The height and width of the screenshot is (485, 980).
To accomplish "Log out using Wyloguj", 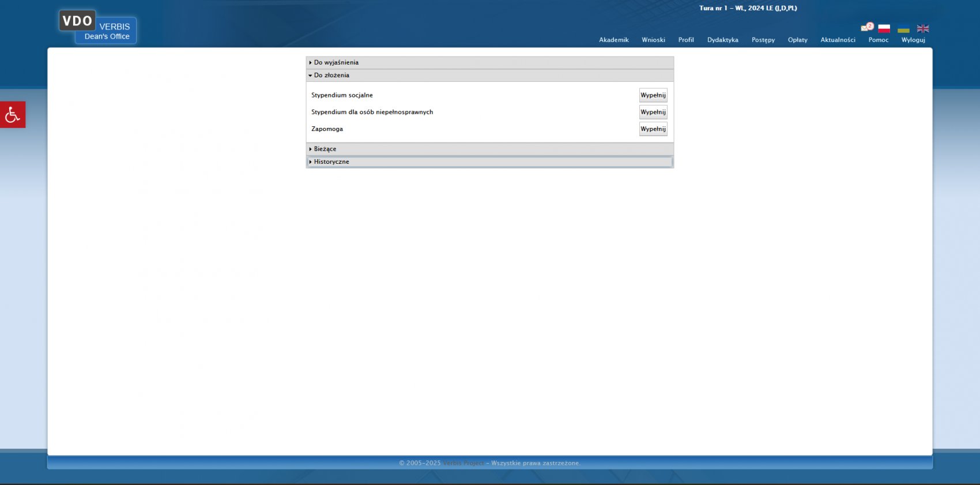I will (x=913, y=40).
